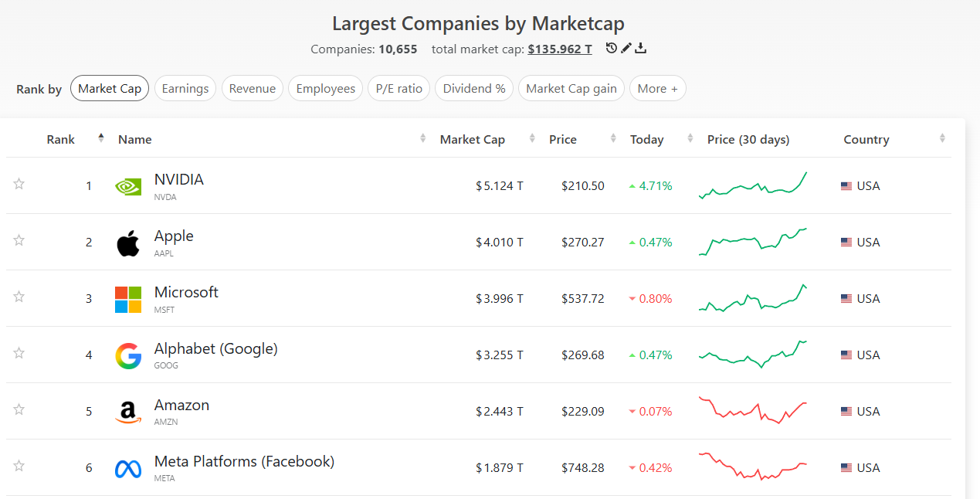Screen dimensions: 980x499
Task: Star NVIDIA as a favorite
Action: pyautogui.click(x=19, y=184)
